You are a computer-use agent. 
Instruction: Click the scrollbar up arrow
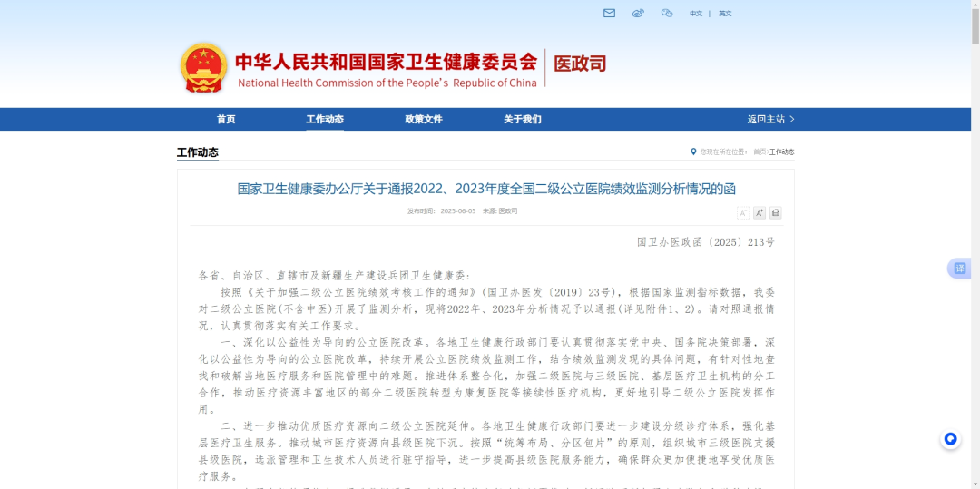point(975,4)
